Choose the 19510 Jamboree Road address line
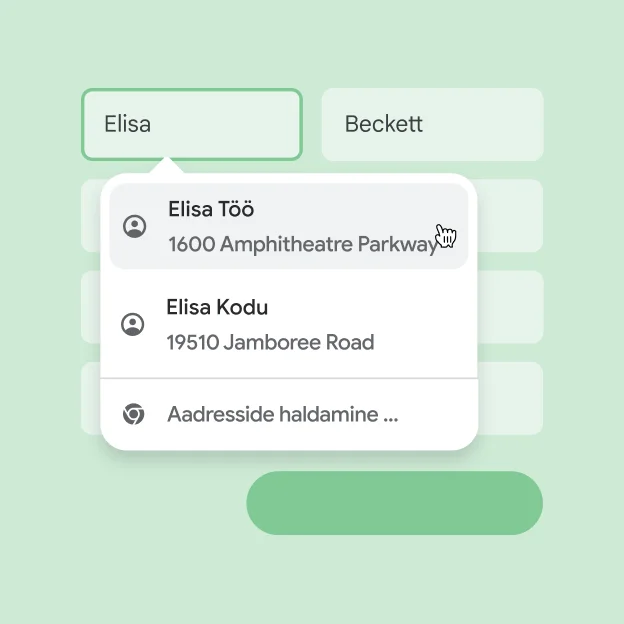624x624 pixels. tap(270, 342)
